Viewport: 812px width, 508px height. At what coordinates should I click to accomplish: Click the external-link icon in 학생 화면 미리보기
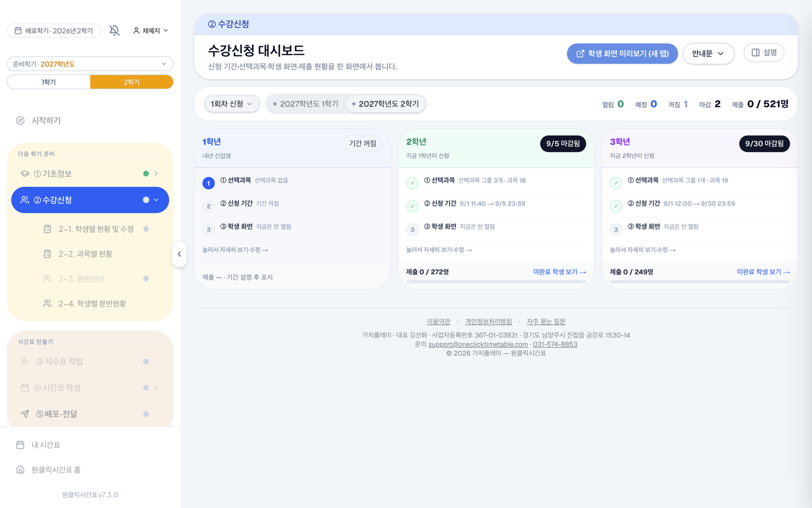[580, 54]
